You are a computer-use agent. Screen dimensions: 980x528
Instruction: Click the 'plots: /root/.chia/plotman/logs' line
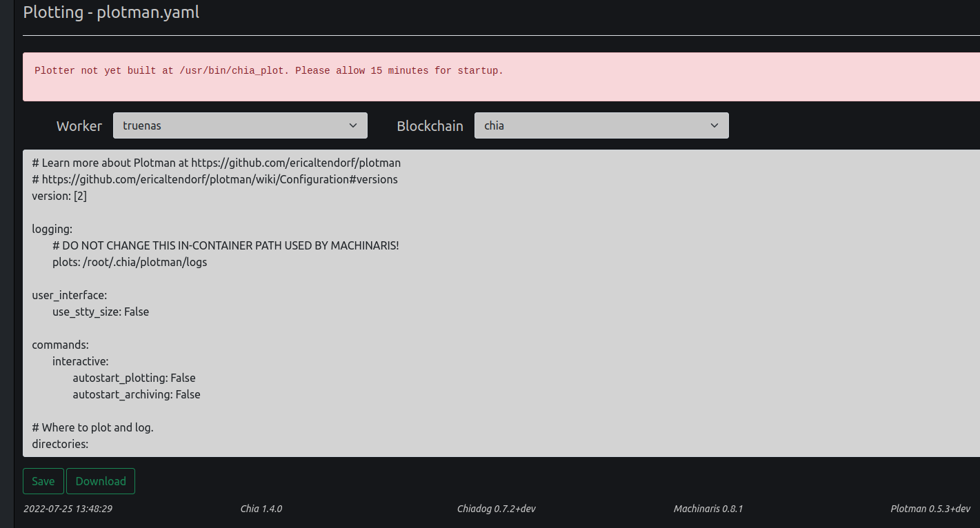tap(130, 262)
